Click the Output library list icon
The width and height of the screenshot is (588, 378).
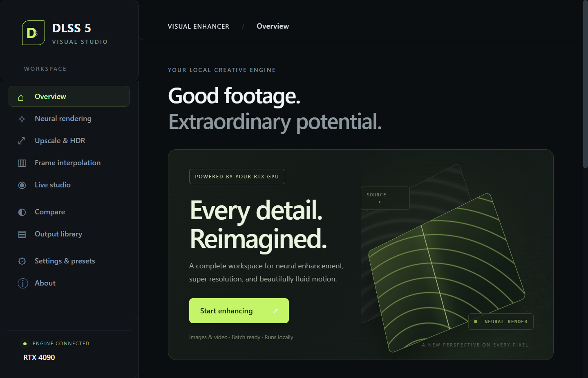(x=22, y=234)
